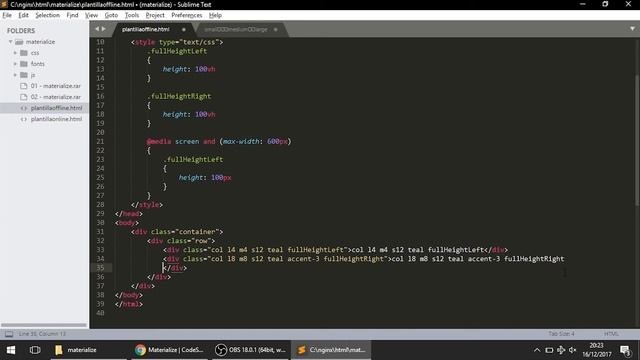
Task: Click the FOLDERS sidebar heading
Action: pyautogui.click(x=21, y=31)
